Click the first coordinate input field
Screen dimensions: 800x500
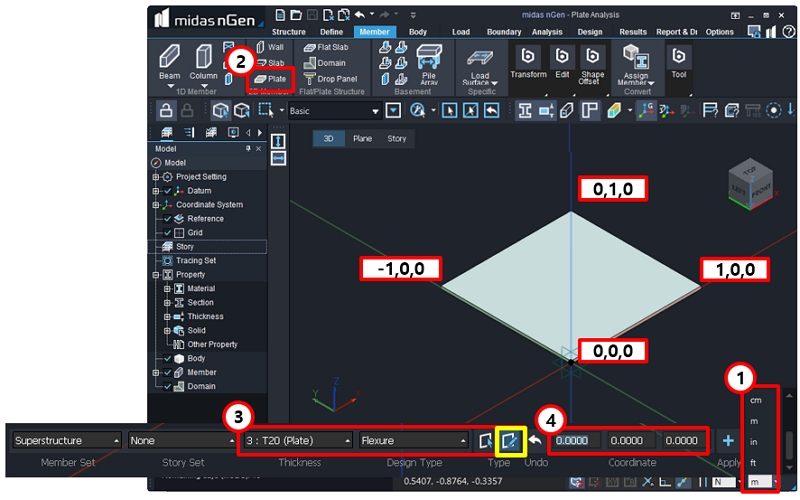click(x=576, y=440)
